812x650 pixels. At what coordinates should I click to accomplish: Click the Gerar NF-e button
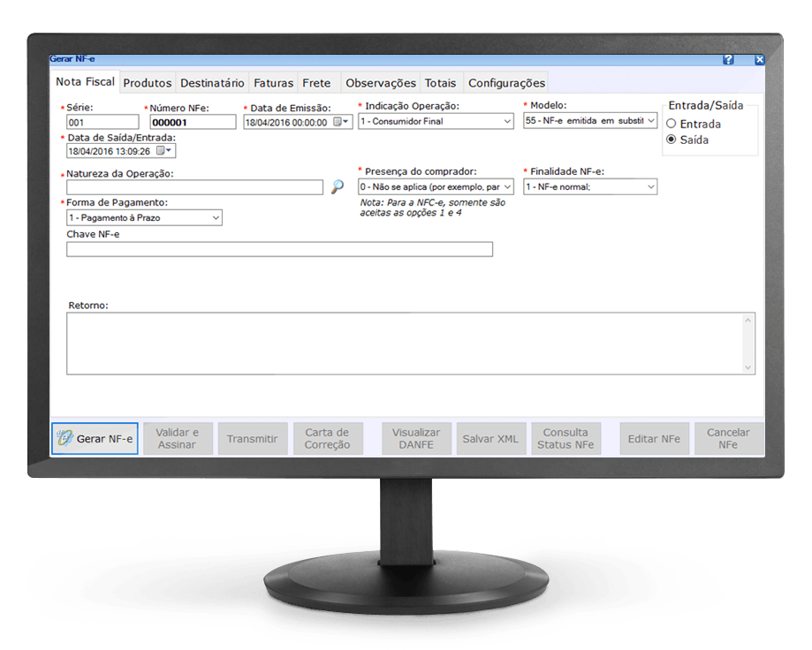pos(95,438)
